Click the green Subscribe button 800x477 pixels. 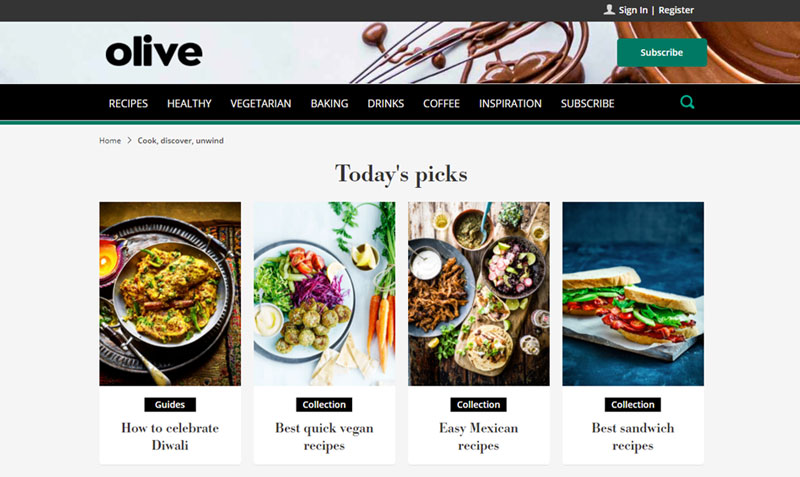pos(662,53)
